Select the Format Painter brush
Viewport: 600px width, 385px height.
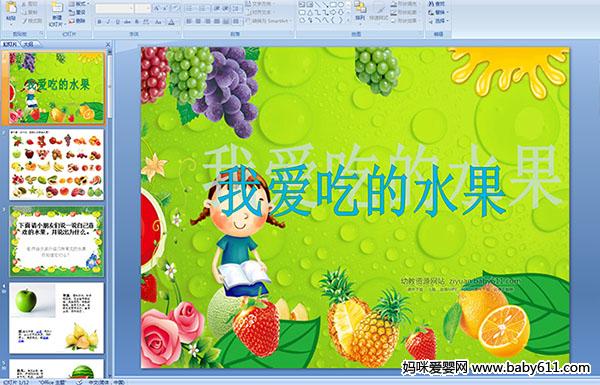point(32,21)
